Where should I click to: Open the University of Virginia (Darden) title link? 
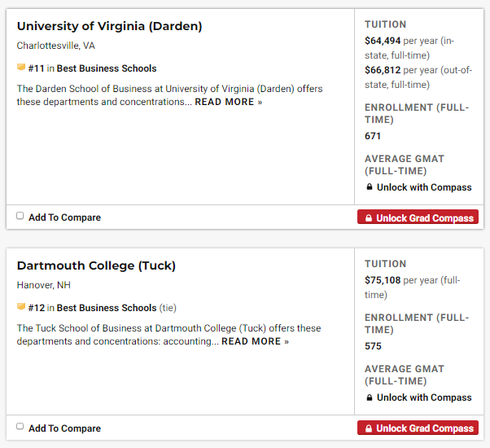tap(109, 26)
